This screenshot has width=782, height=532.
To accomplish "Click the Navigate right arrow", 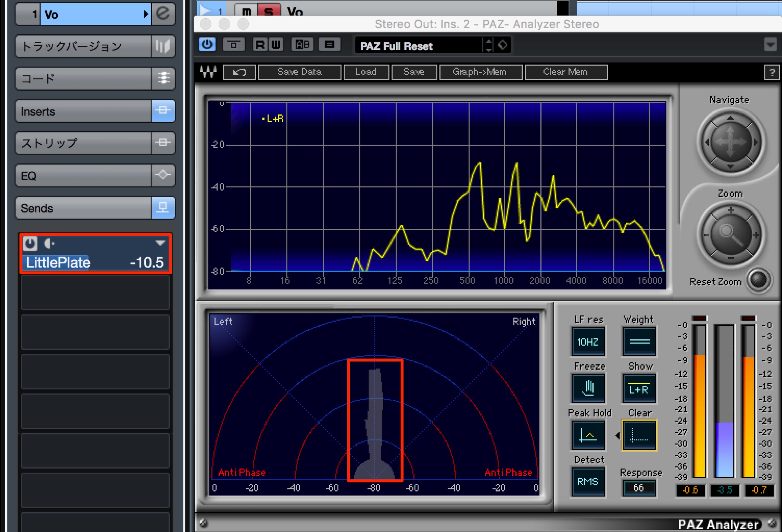I will pyautogui.click(x=756, y=142).
